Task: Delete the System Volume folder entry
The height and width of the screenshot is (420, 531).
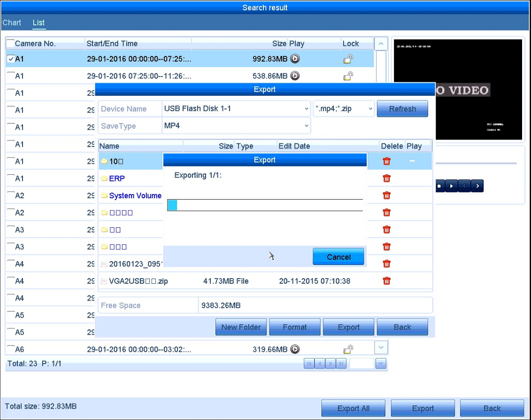Action: point(386,195)
